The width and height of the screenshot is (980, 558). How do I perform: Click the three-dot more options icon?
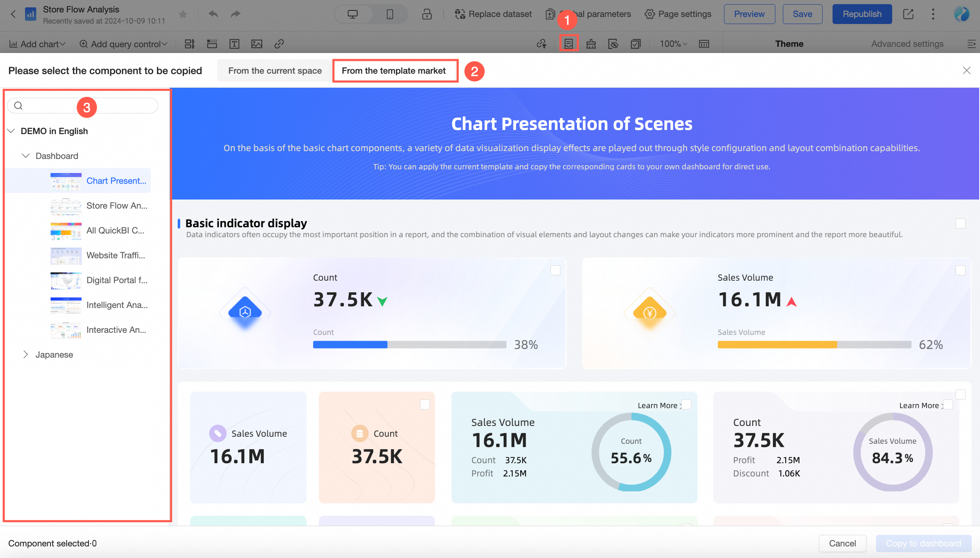[x=933, y=14]
